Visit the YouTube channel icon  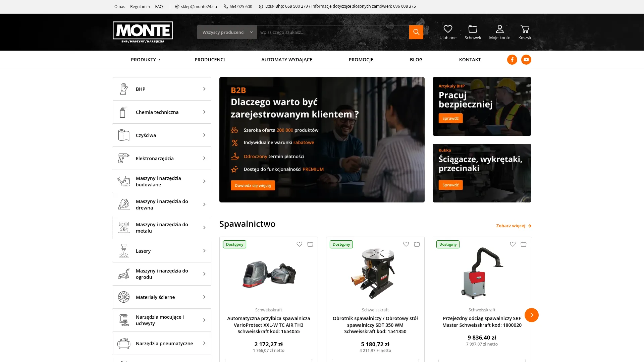point(526,60)
